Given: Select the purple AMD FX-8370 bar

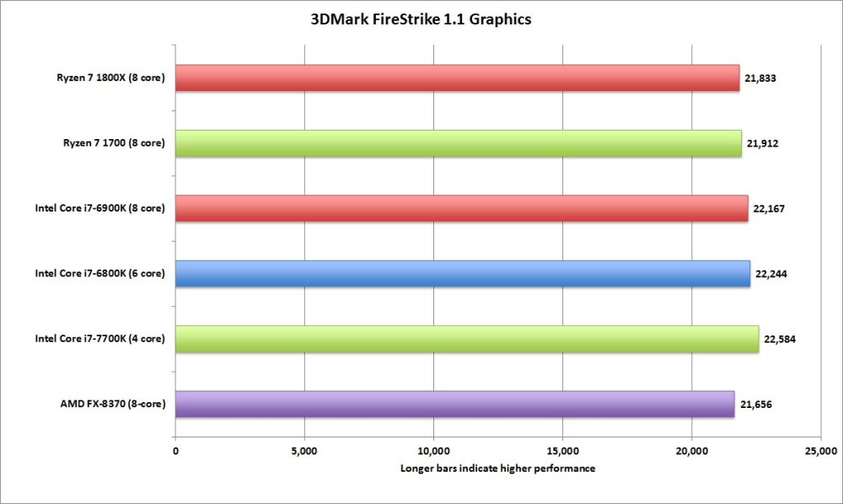Looking at the screenshot, I should click(455, 404).
